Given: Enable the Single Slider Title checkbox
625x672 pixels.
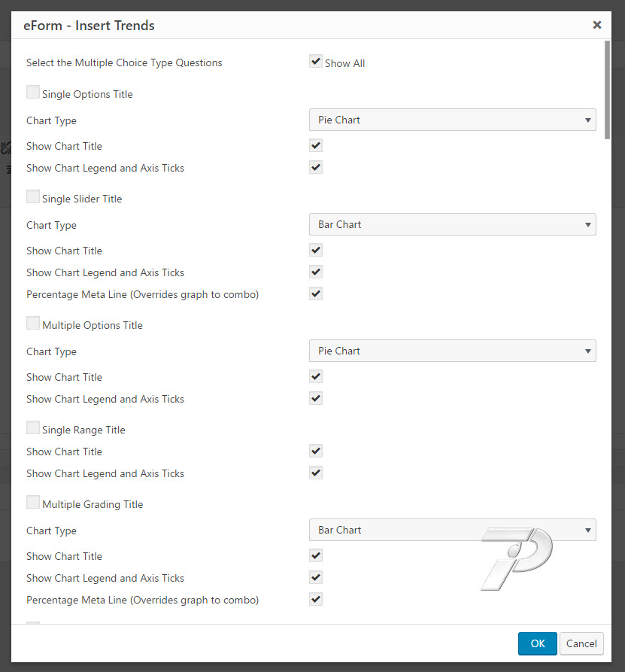Looking at the screenshot, I should click(x=33, y=196).
